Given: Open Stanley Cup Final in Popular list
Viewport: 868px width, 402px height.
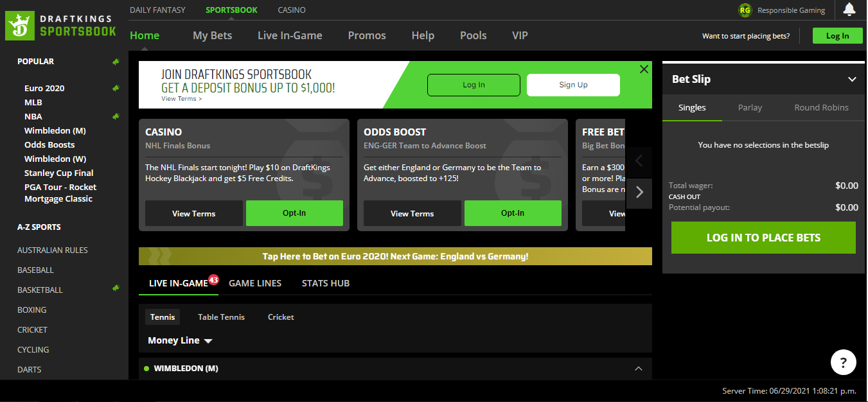Looking at the screenshot, I should 59,173.
